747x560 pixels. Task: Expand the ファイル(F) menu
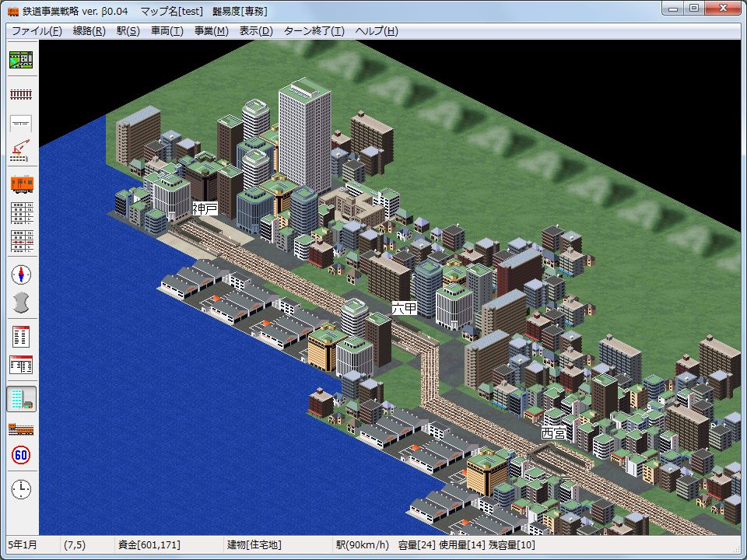point(37,31)
